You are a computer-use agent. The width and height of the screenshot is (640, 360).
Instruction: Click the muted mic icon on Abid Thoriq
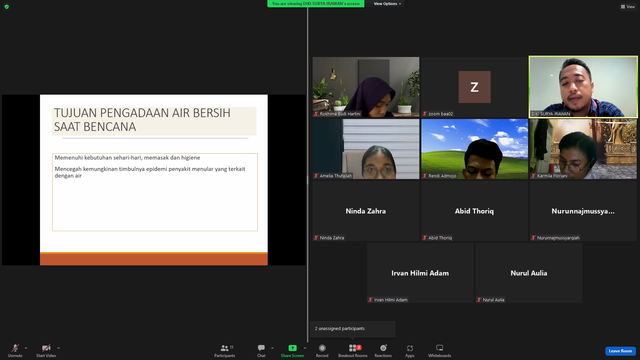(x=425, y=238)
